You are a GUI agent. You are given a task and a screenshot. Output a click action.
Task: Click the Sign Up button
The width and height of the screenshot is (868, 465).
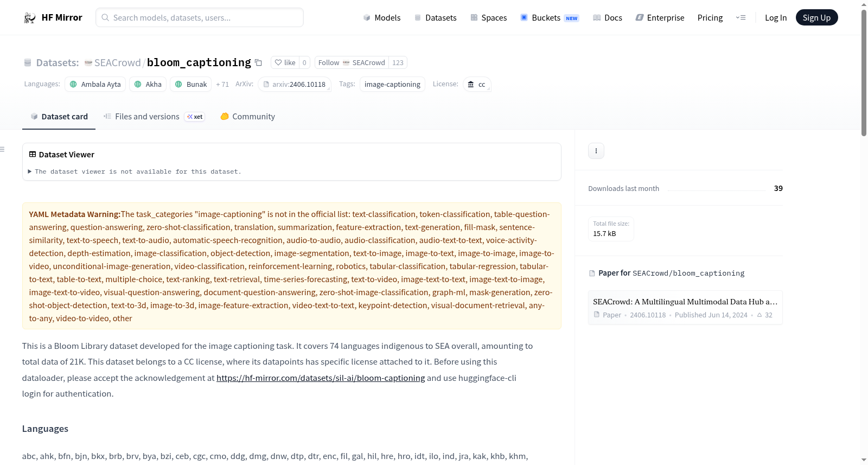[816, 18]
